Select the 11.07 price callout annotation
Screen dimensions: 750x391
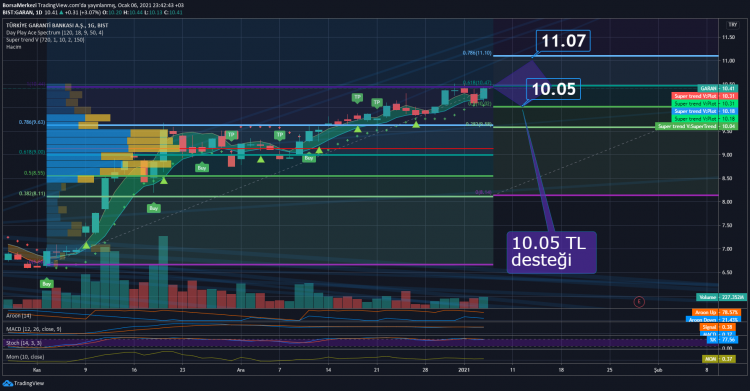point(563,41)
